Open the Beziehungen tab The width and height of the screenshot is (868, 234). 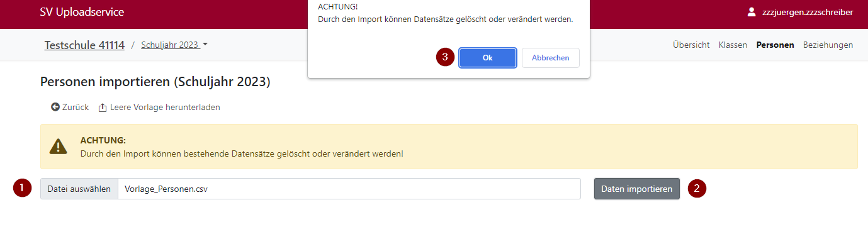[828, 45]
